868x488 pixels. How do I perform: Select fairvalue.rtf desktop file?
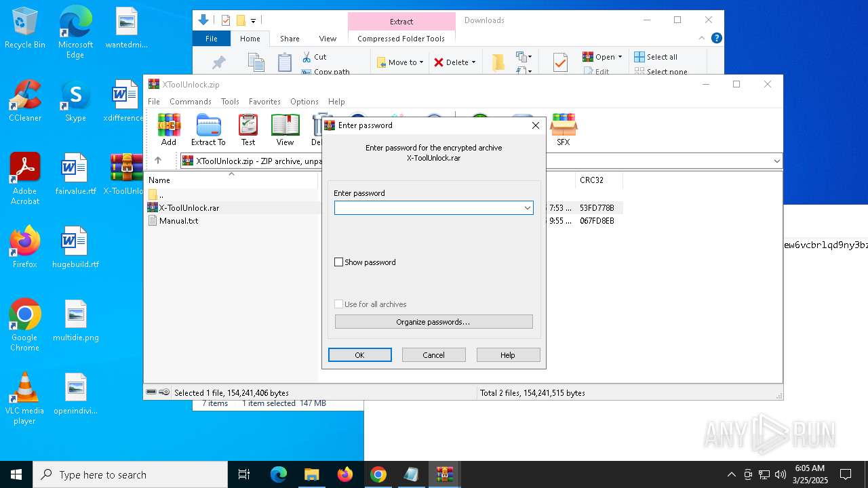coord(75,174)
